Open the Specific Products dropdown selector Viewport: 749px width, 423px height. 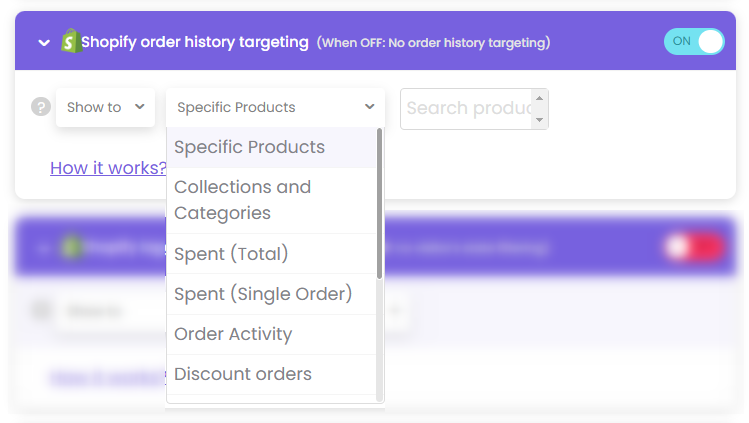(275, 107)
